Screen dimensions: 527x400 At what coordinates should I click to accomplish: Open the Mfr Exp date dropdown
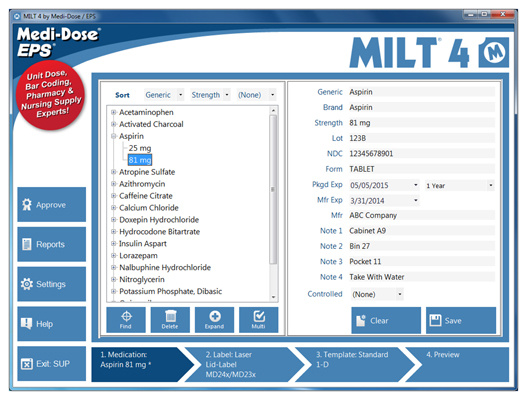[x=415, y=201]
